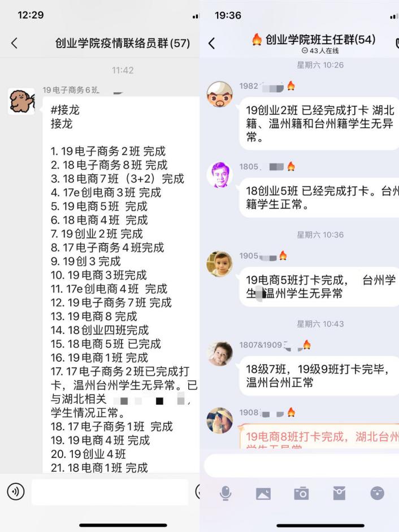The image size is (399, 532).
Task: Tap back arrow in 班主任群 chat
Action: pyautogui.click(x=212, y=43)
